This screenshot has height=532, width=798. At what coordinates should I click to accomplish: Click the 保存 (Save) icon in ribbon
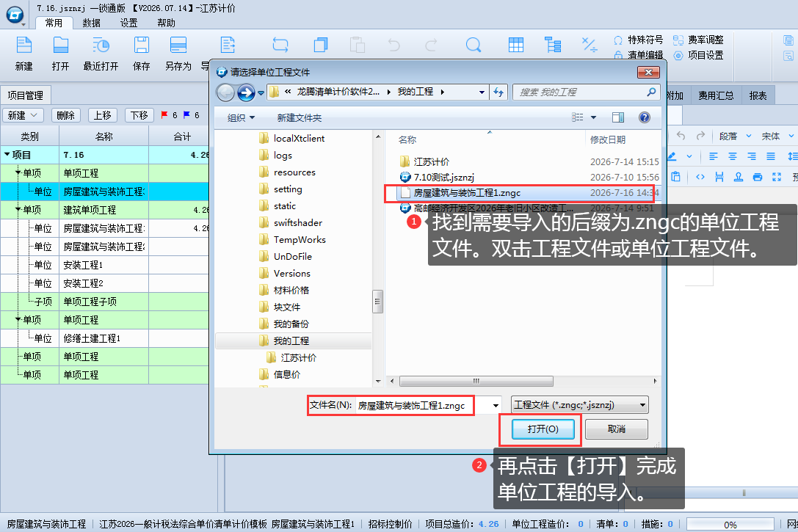[x=142, y=45]
